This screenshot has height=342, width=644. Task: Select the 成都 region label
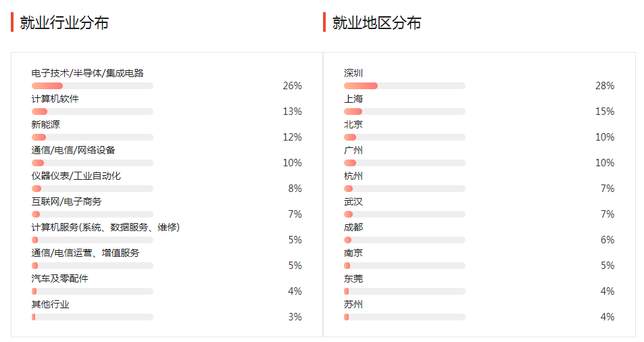353,227
